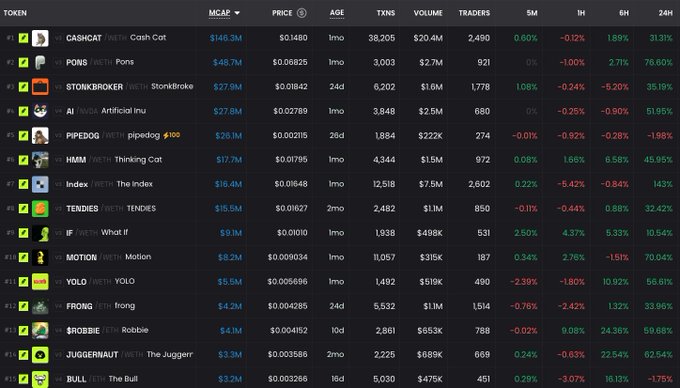Click Index volume value $7.5M
Screen dimensions: 680x388
[x=431, y=184]
